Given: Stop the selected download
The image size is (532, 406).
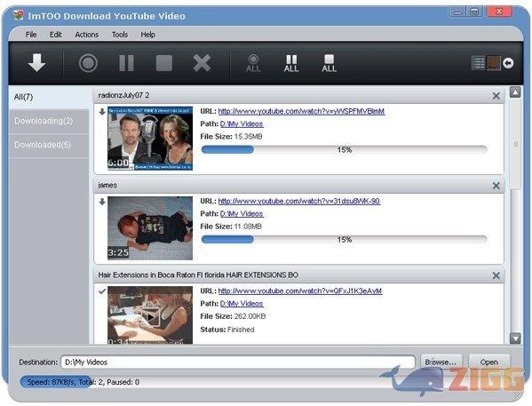Looking at the screenshot, I should coord(164,63).
